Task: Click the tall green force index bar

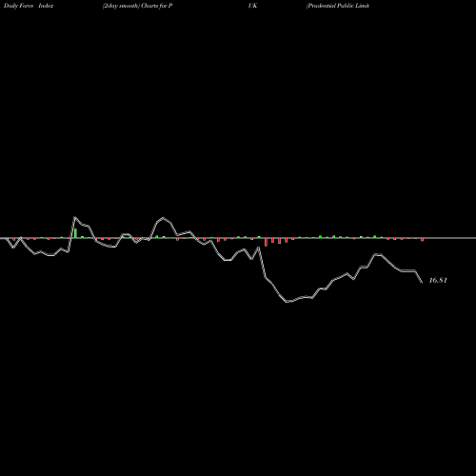Action: pyautogui.click(x=75, y=233)
